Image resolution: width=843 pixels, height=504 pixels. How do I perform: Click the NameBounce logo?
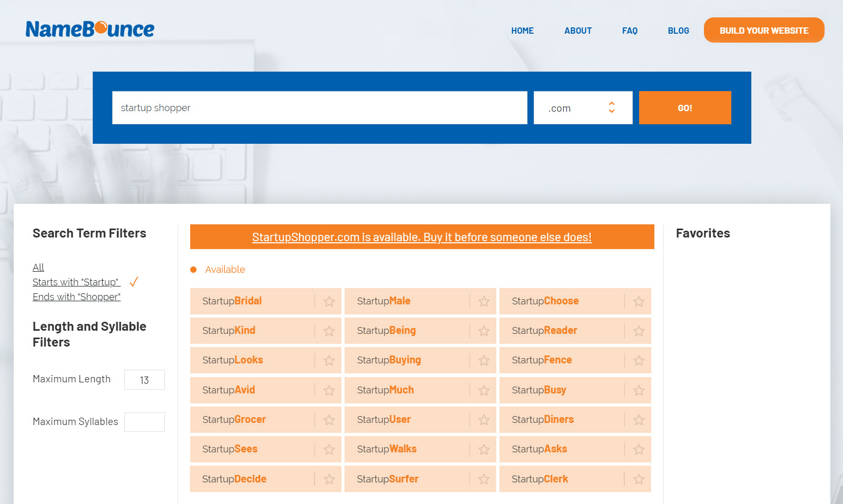(x=90, y=29)
